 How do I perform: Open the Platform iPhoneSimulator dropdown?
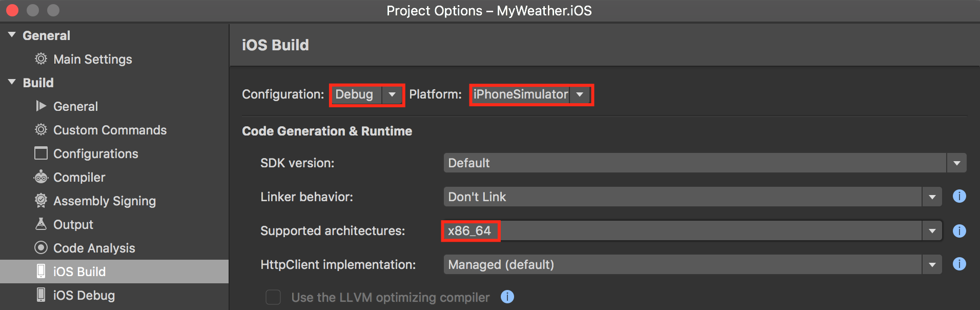531,94
